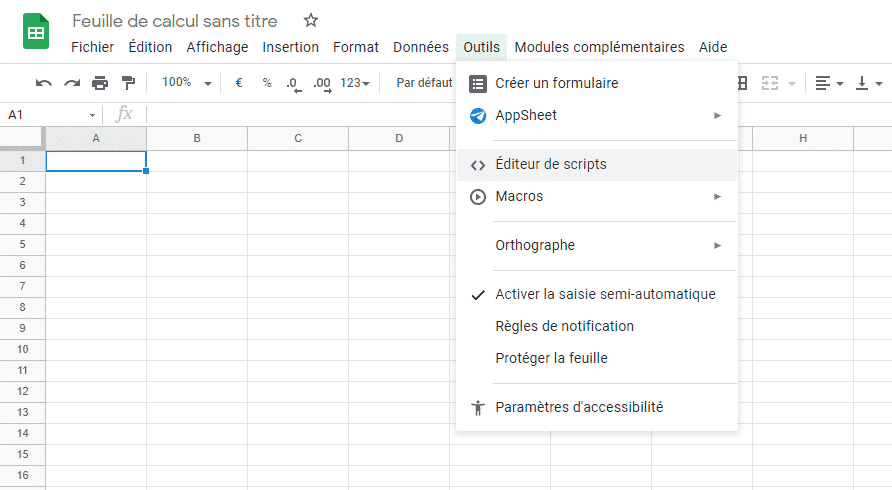Star the untitled spreadsheet

coord(311,21)
